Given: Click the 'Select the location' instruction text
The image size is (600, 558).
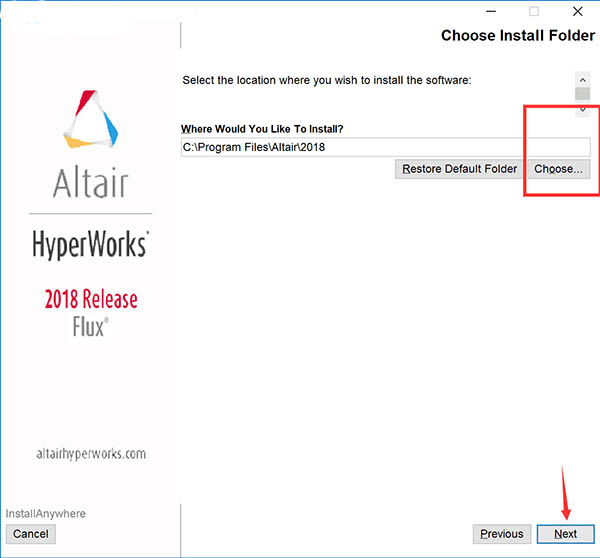Looking at the screenshot, I should [x=327, y=80].
